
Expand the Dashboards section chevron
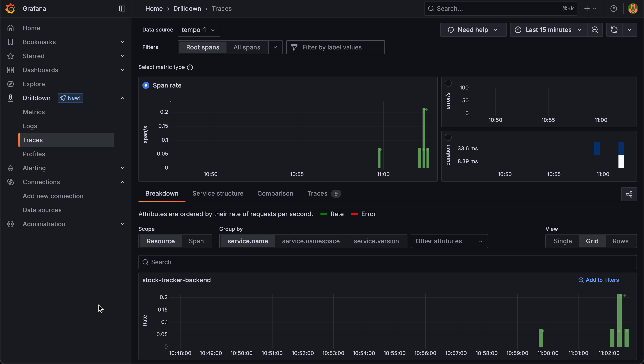[x=123, y=70]
